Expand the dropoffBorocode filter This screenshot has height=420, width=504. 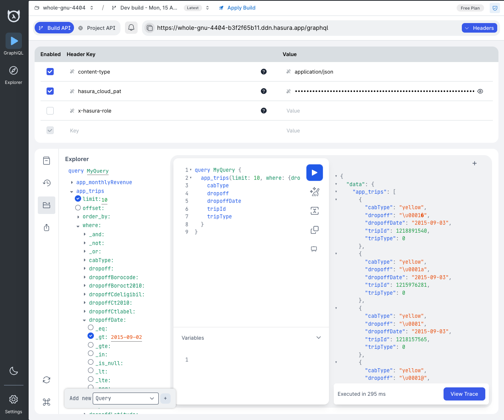click(85, 277)
